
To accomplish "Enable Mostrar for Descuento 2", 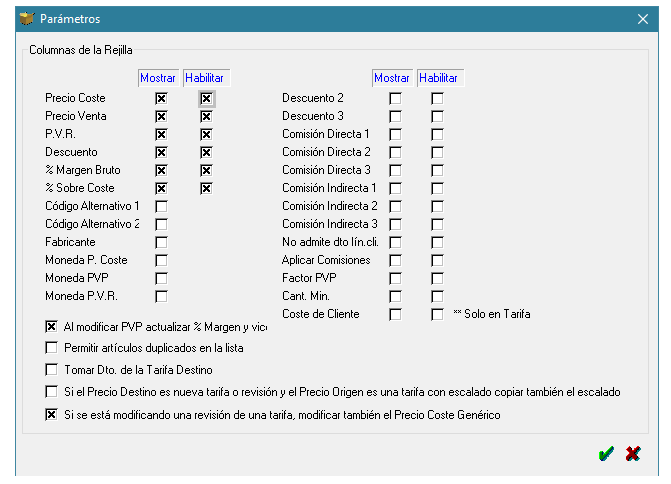I will [x=395, y=98].
